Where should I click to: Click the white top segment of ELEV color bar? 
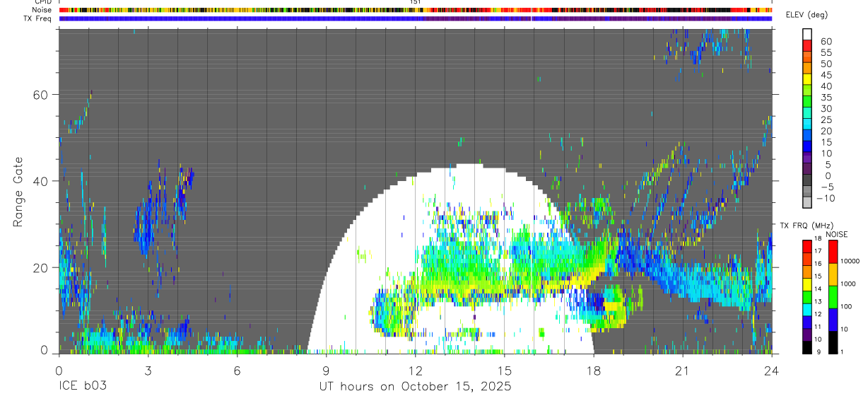807,34
